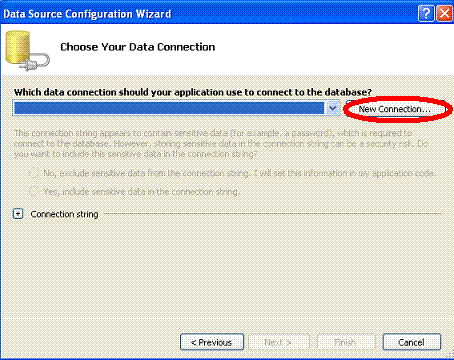Click the sensitive data warning paragraph

(x=221, y=144)
